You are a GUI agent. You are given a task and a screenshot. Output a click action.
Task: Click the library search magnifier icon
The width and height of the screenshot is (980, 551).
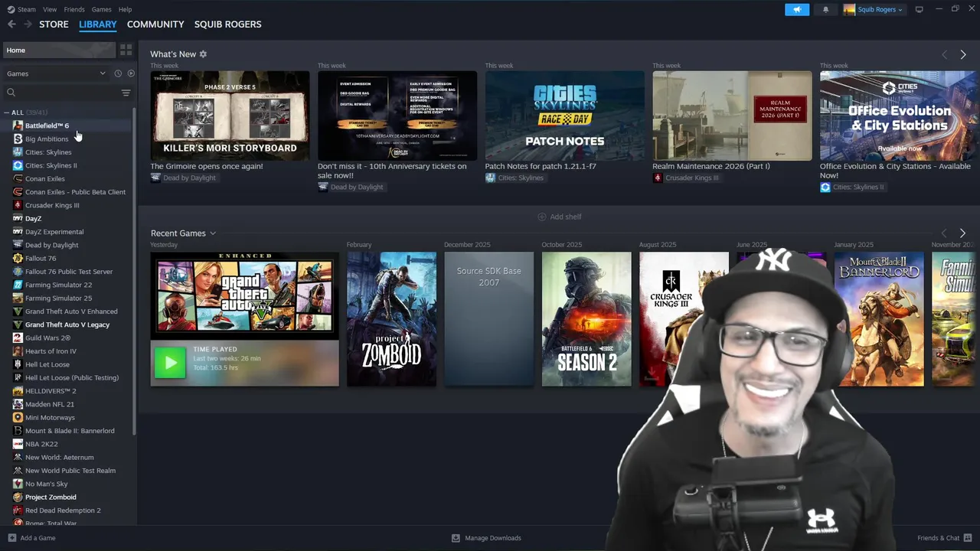pos(11,93)
